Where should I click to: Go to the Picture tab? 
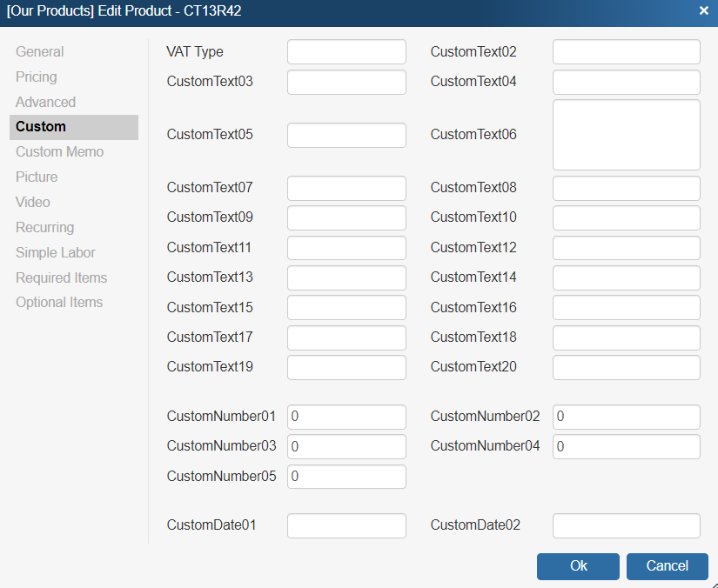pos(37,177)
